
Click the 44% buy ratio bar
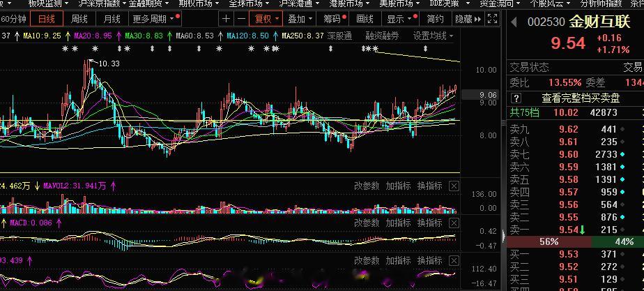[618, 242]
